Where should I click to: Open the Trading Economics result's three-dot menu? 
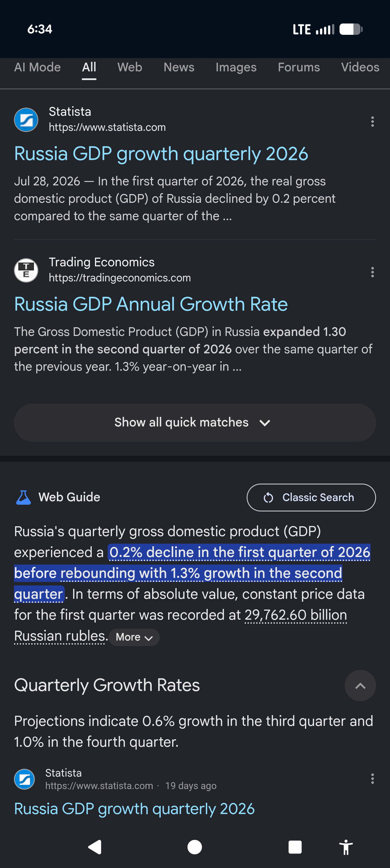[372, 272]
